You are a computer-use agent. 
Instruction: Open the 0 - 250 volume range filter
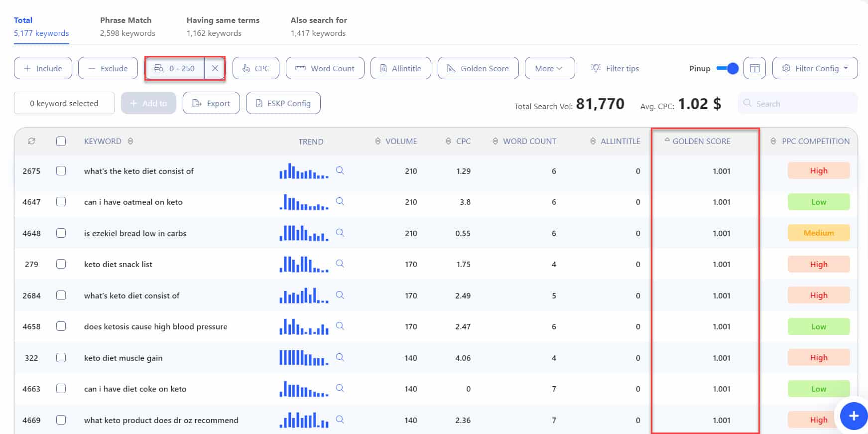(175, 68)
